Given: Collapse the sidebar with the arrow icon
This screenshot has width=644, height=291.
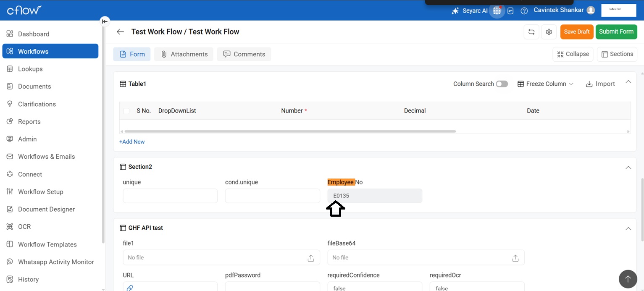Looking at the screenshot, I should click(105, 21).
